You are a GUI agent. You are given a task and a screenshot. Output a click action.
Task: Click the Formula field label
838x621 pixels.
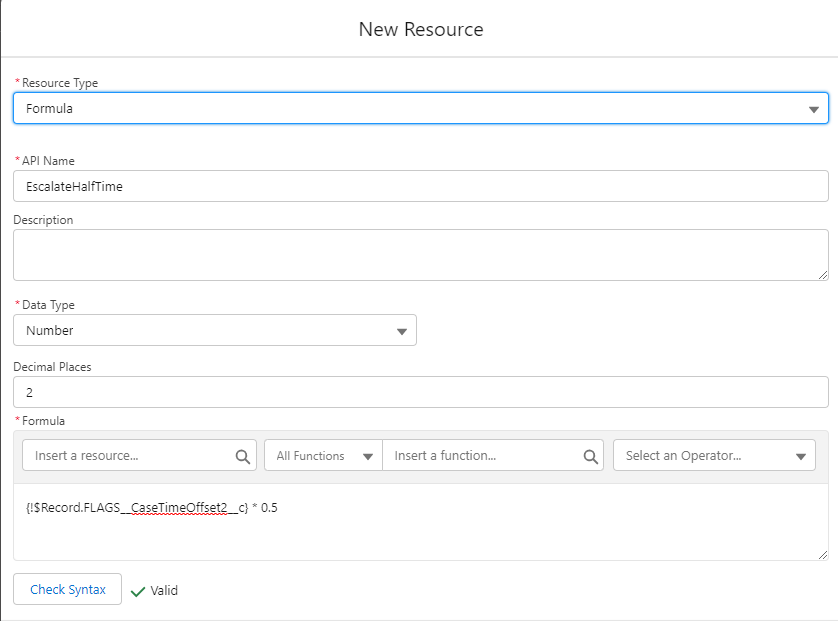point(43,421)
